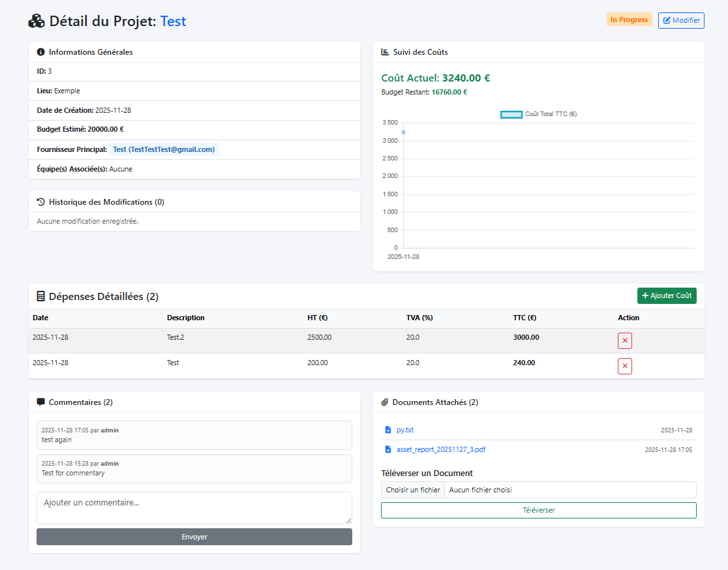Click the speech bubble icon beside Commentaires
Screen dimensions: 728x570
[40, 402]
